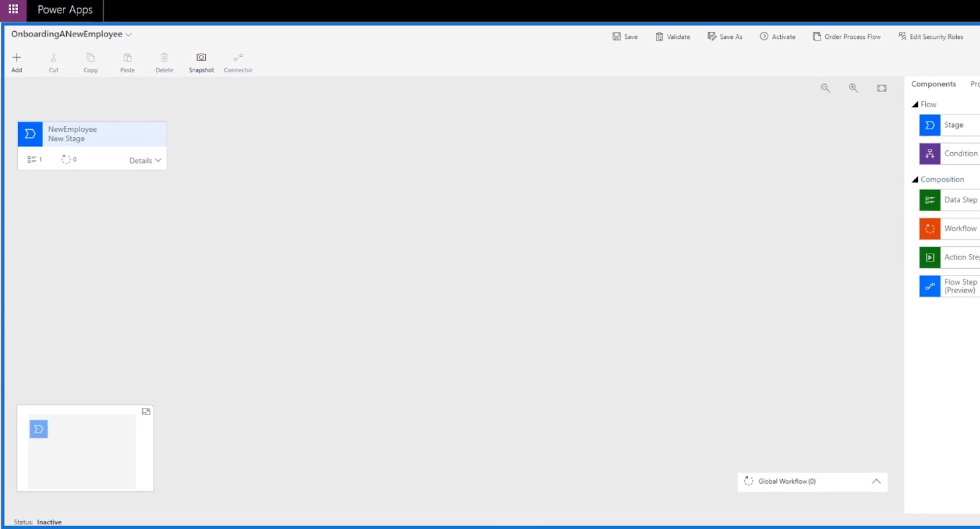Viewport: 980px width, 529px height.
Task: Zoom out on the canvas
Action: pos(825,88)
